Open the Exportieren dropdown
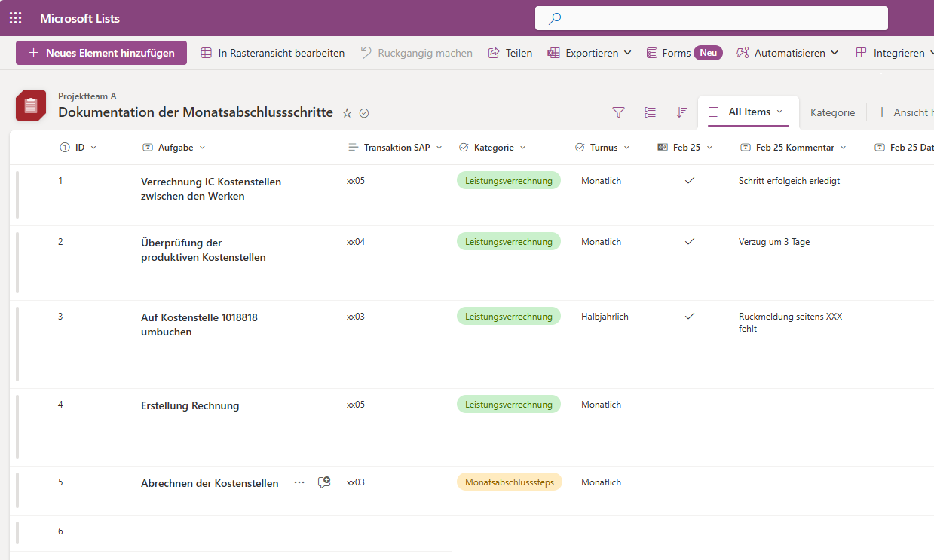 [589, 53]
